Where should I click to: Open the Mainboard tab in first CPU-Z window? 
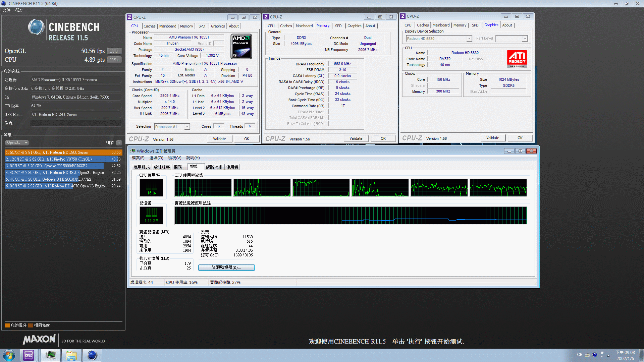click(x=168, y=26)
